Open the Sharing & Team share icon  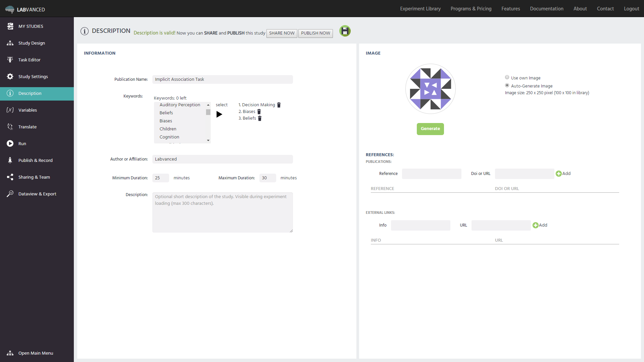click(x=10, y=177)
